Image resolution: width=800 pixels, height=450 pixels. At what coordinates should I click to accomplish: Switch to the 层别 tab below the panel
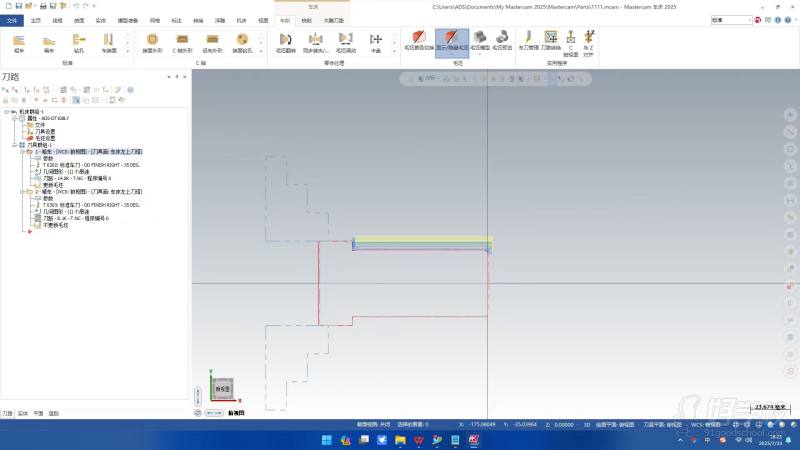pos(53,412)
